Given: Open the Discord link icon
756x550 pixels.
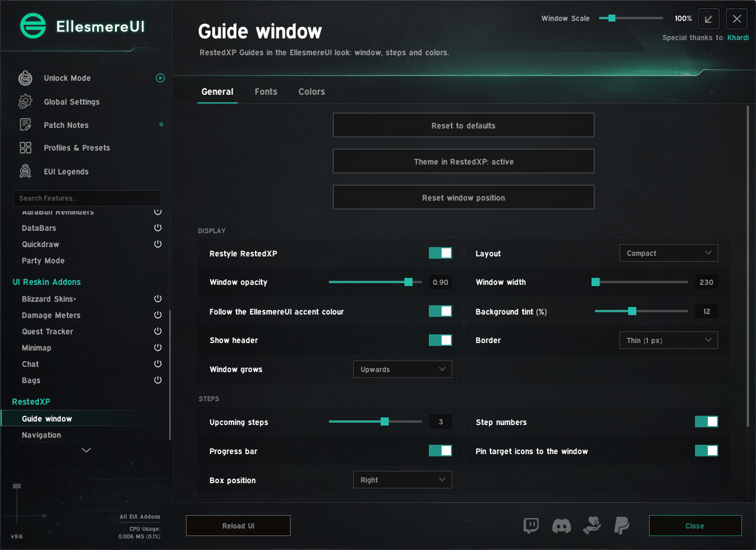Looking at the screenshot, I should point(561,526).
